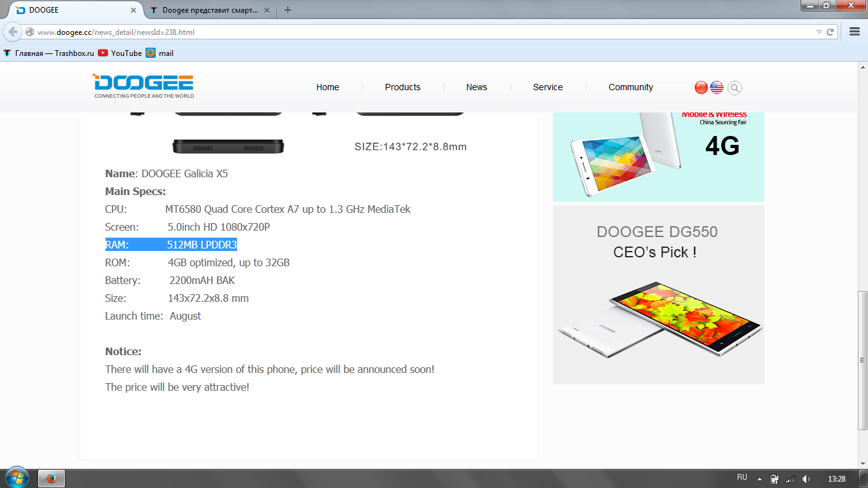Switch to the DOOGEE tab

point(76,10)
